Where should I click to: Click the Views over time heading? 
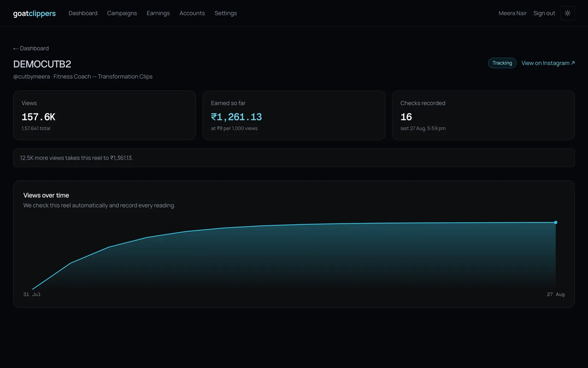coord(46,195)
